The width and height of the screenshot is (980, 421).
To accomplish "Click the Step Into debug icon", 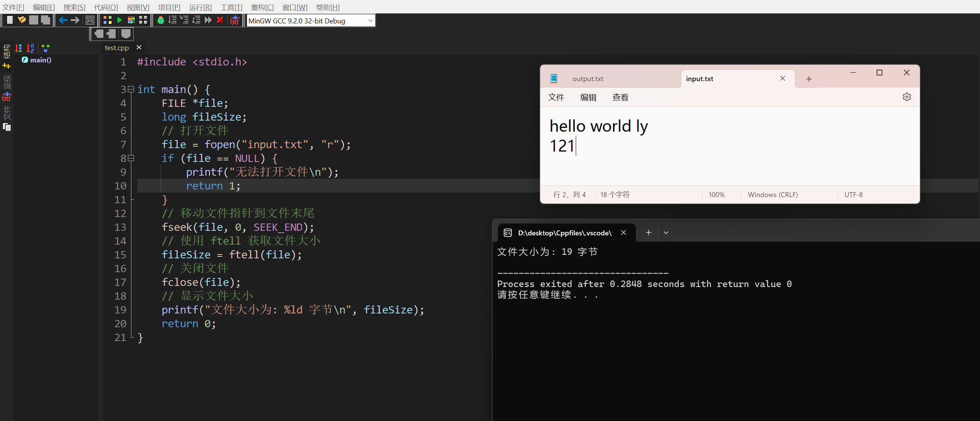I will point(185,20).
